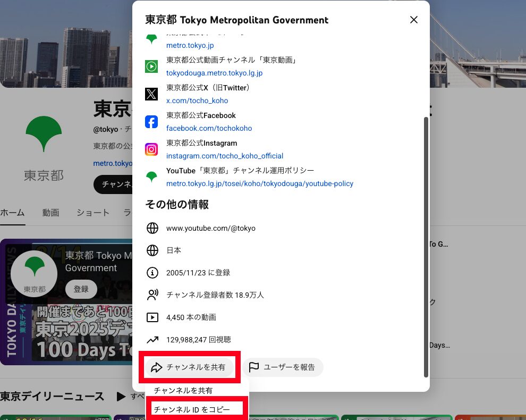The height and width of the screenshot is (420, 526).
Task: Open the metro.tokyo.jp link in dialog
Action: (190, 46)
